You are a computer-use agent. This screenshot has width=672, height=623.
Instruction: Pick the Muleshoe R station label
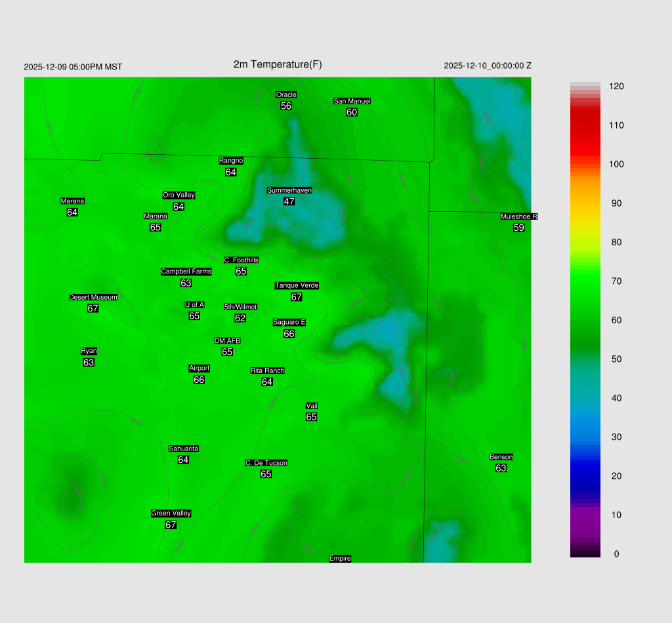tap(518, 216)
